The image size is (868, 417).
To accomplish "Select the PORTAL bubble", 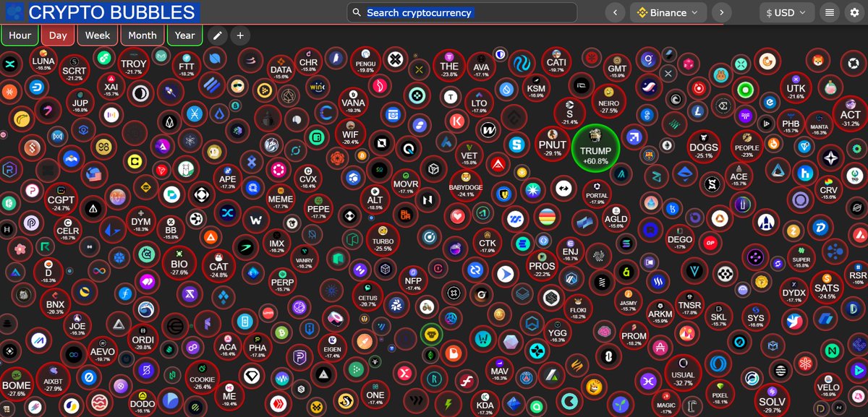I will pyautogui.click(x=597, y=194).
